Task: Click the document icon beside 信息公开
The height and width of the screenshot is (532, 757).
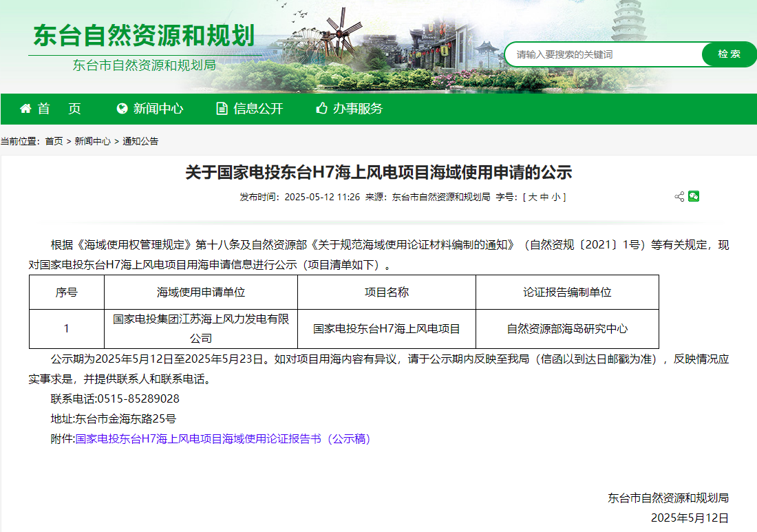Action: [222, 109]
